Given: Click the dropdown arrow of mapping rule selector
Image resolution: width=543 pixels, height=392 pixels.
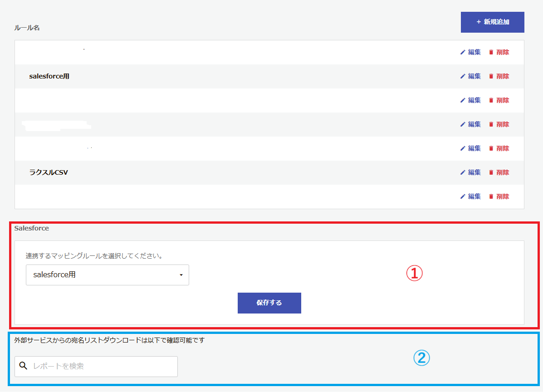Looking at the screenshot, I should (181, 275).
